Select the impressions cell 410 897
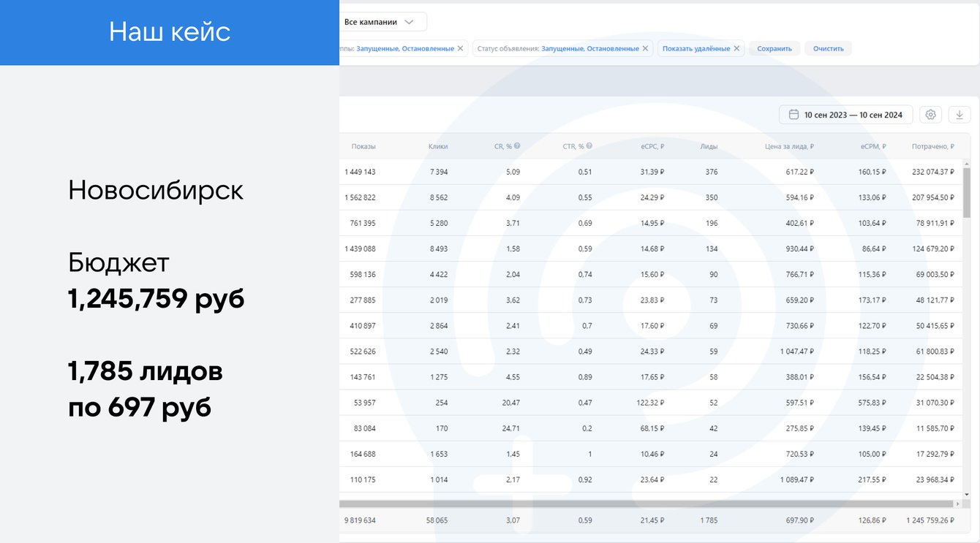 point(363,325)
